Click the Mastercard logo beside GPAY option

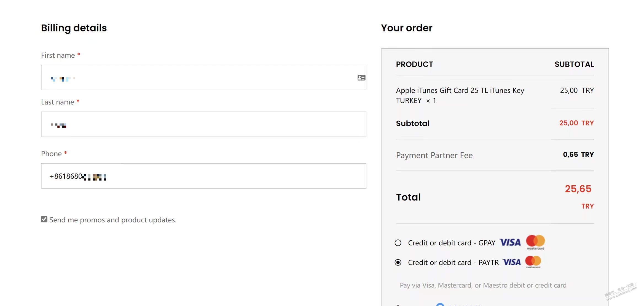click(x=535, y=242)
